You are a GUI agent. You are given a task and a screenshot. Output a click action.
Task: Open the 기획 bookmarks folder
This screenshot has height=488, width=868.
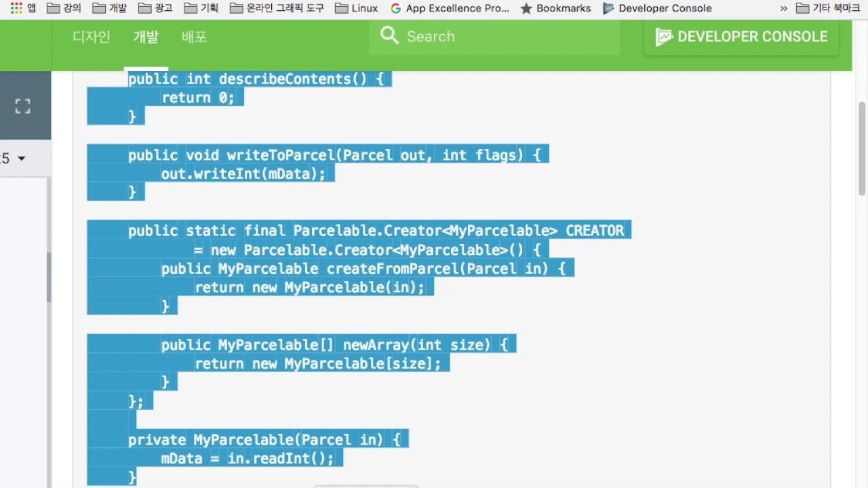[x=201, y=8]
